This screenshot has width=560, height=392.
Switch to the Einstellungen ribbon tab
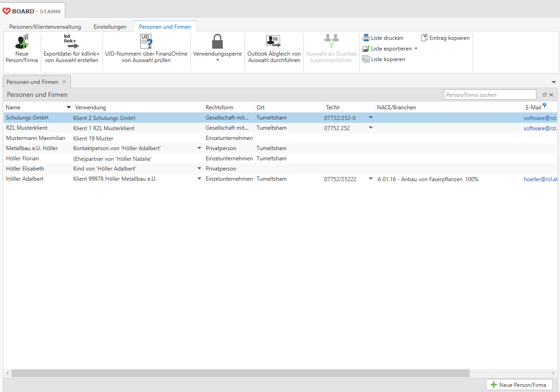[110, 27]
